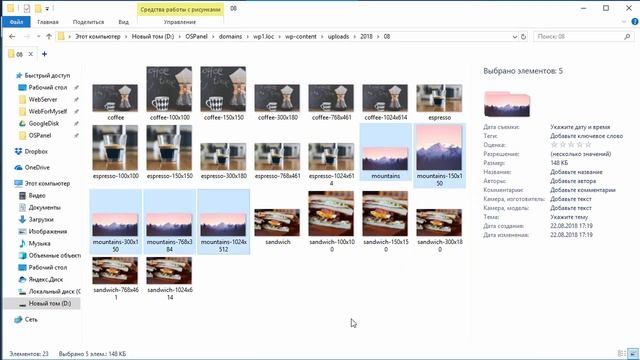Go up one folder level arrow
This screenshot has width=640, height=360.
(x=49, y=37)
